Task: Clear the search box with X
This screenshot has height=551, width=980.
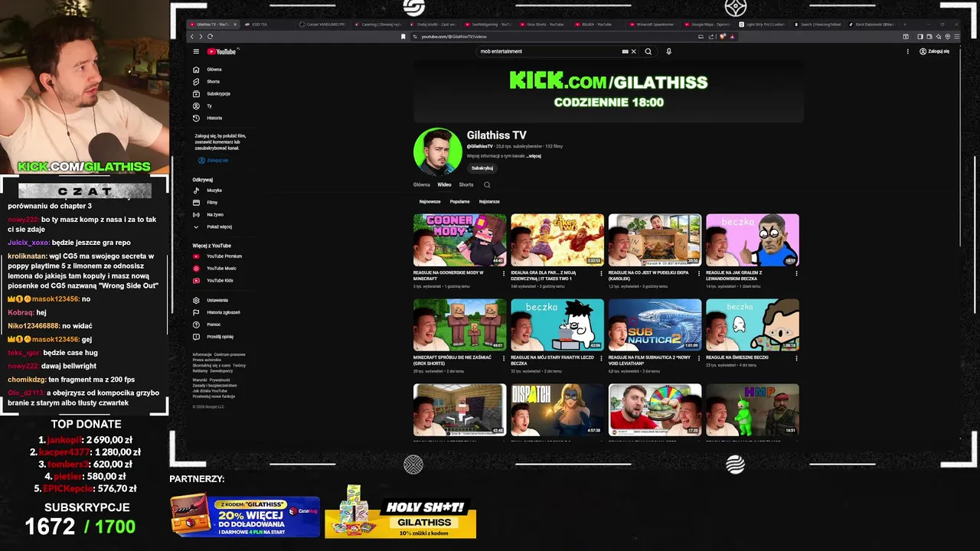Action: [633, 51]
